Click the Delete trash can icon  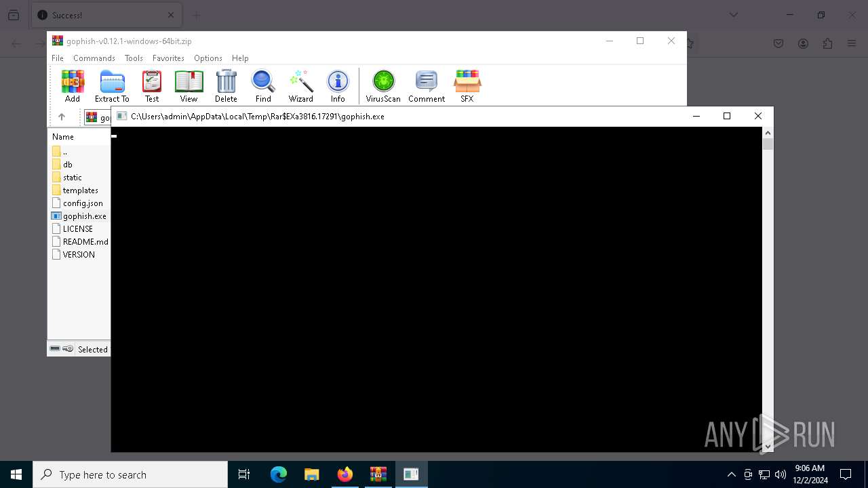[x=226, y=86]
